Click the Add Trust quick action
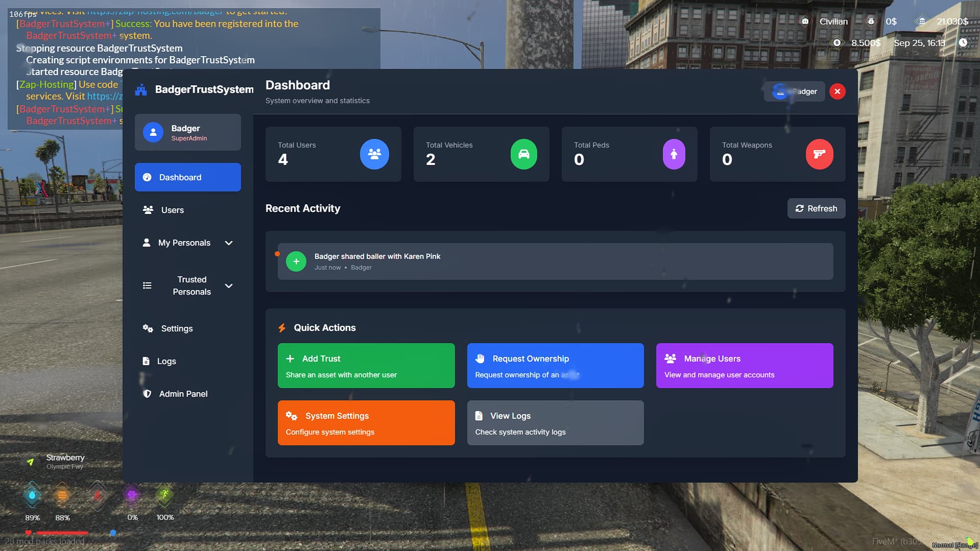The image size is (980, 551). [x=366, y=366]
